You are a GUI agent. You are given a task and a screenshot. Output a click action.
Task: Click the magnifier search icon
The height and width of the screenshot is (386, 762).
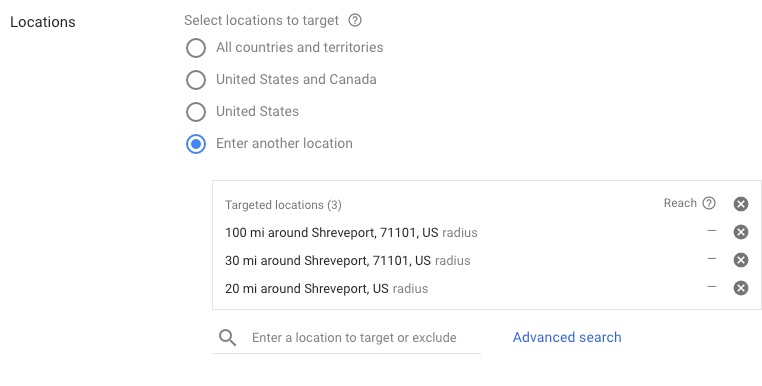point(227,337)
